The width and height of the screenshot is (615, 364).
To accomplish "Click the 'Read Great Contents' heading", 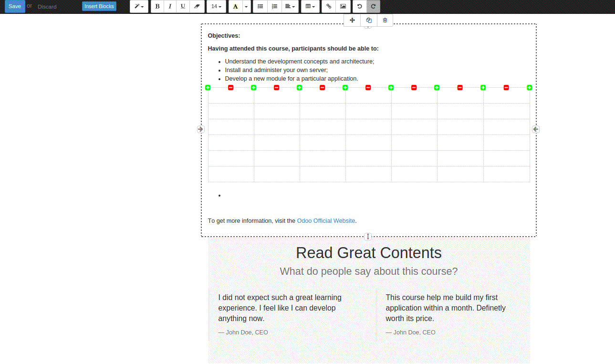I will pyautogui.click(x=369, y=252).
